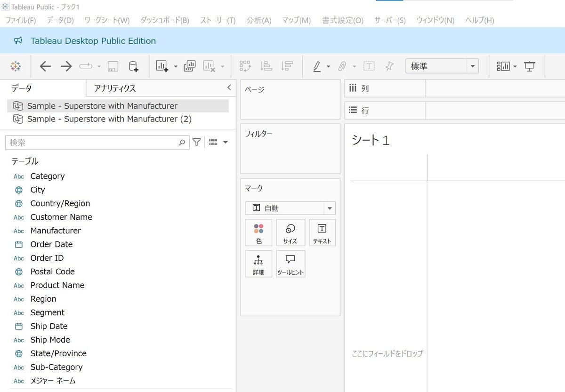Toggle show mark labels icon

pyautogui.click(x=369, y=66)
